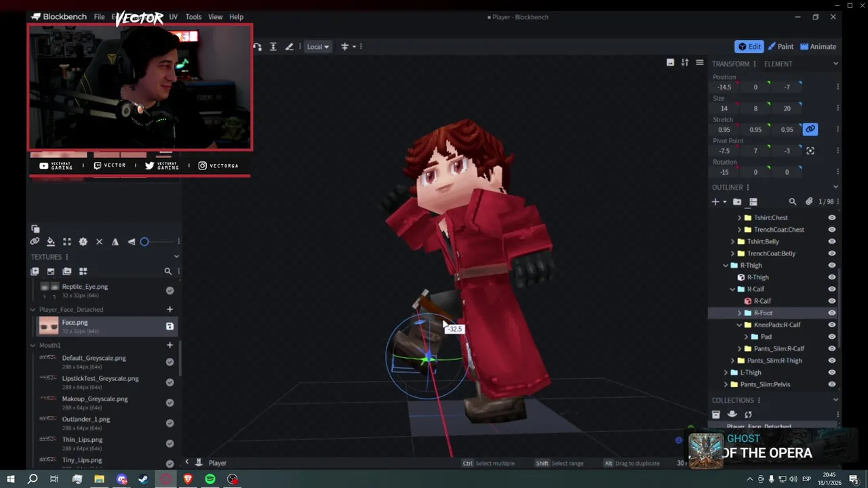This screenshot has width=868, height=488.
Task: Click the import texture image icon
Action: (x=51, y=271)
